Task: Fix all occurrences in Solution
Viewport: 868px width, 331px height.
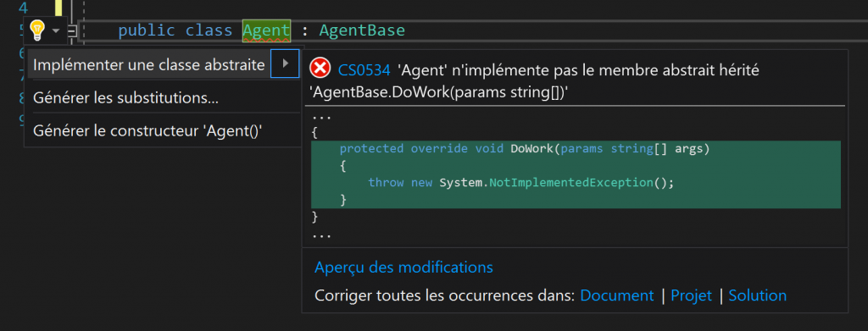Action: (757, 295)
